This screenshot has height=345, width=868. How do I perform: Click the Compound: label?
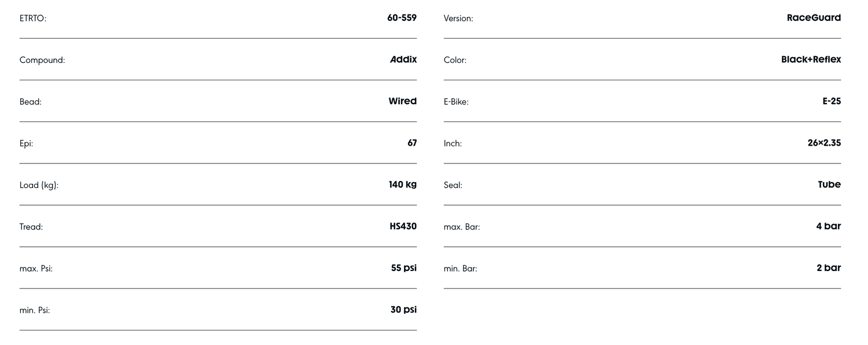click(x=42, y=60)
